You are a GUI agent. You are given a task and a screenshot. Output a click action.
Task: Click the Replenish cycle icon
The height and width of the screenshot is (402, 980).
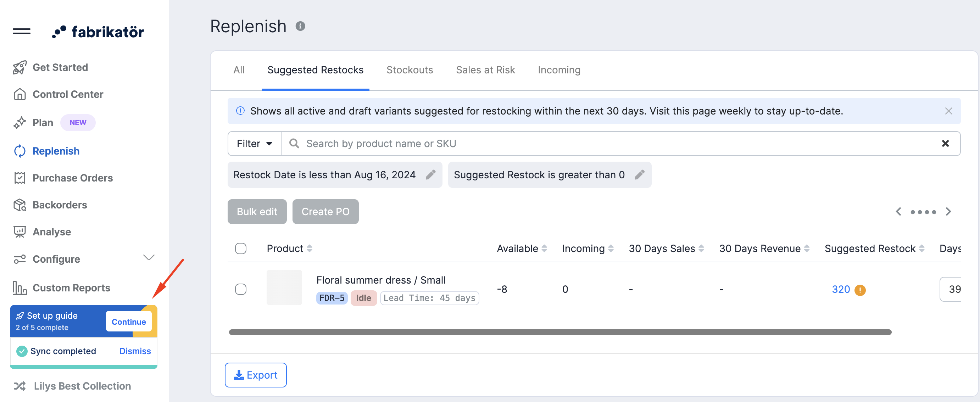(20, 151)
